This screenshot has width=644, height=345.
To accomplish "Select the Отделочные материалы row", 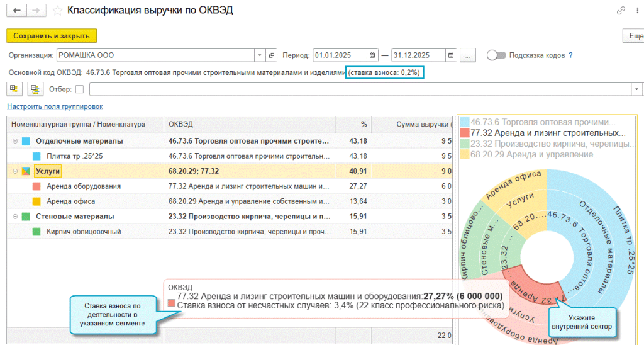I will coord(230,141).
